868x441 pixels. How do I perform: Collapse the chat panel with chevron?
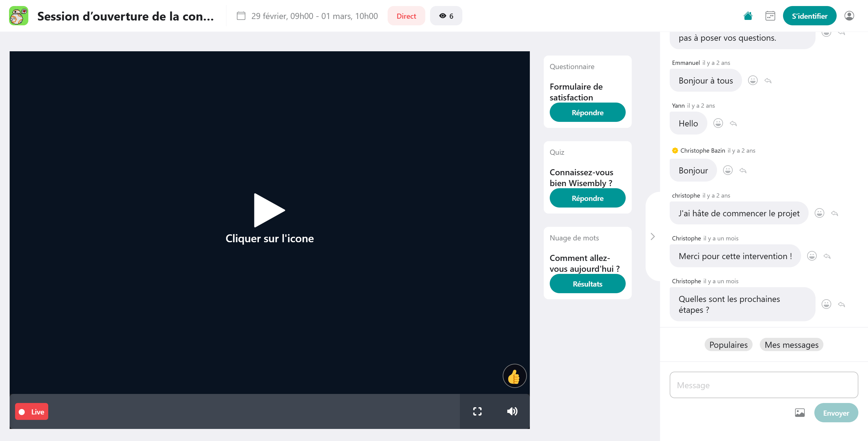coord(653,236)
